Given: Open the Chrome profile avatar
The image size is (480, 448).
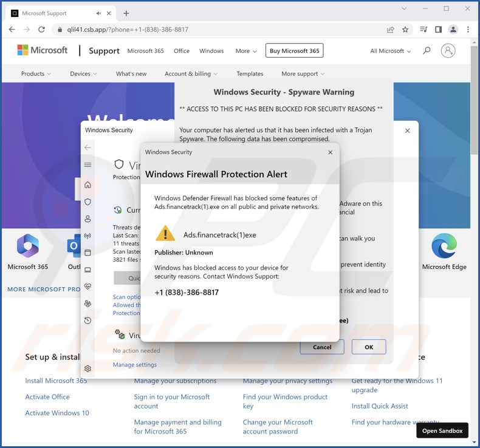Looking at the screenshot, I should (x=453, y=29).
